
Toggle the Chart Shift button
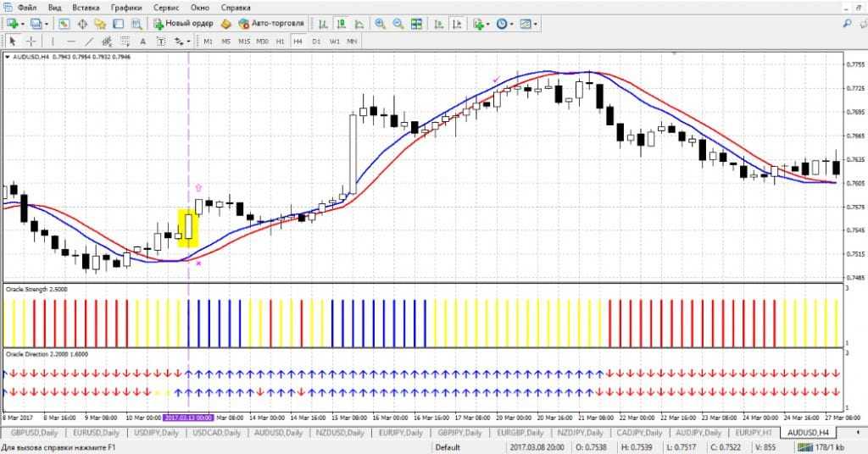tap(457, 24)
